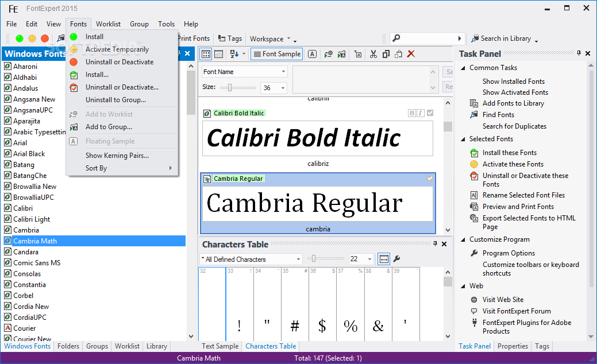Click the rename font file icon
The height and width of the screenshot is (364, 597).
(x=358, y=54)
